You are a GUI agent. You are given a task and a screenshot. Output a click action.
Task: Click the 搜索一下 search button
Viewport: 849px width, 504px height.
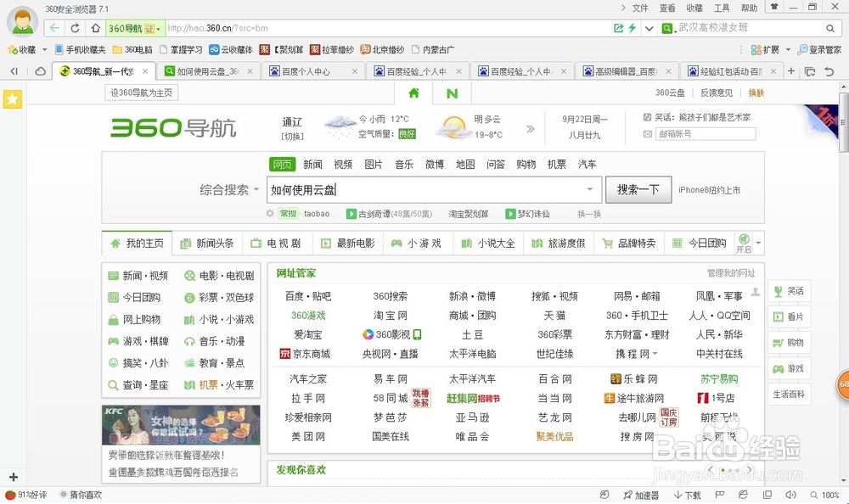pyautogui.click(x=638, y=189)
